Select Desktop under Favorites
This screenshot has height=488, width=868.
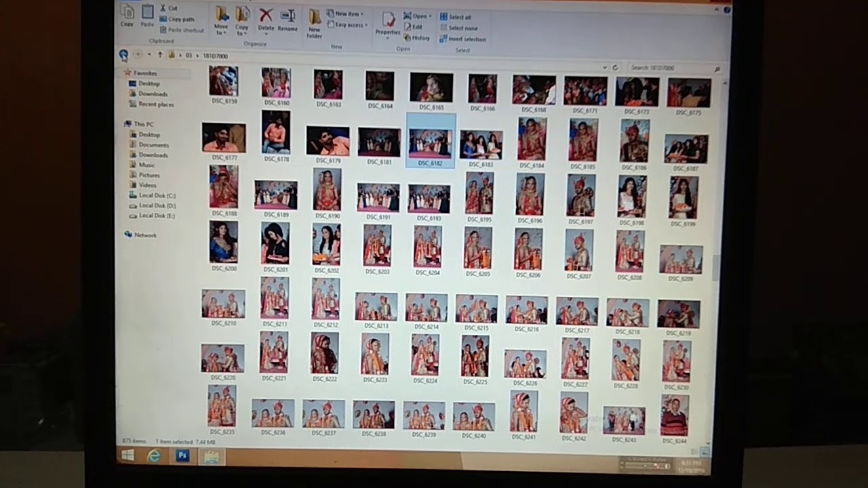tap(144, 83)
